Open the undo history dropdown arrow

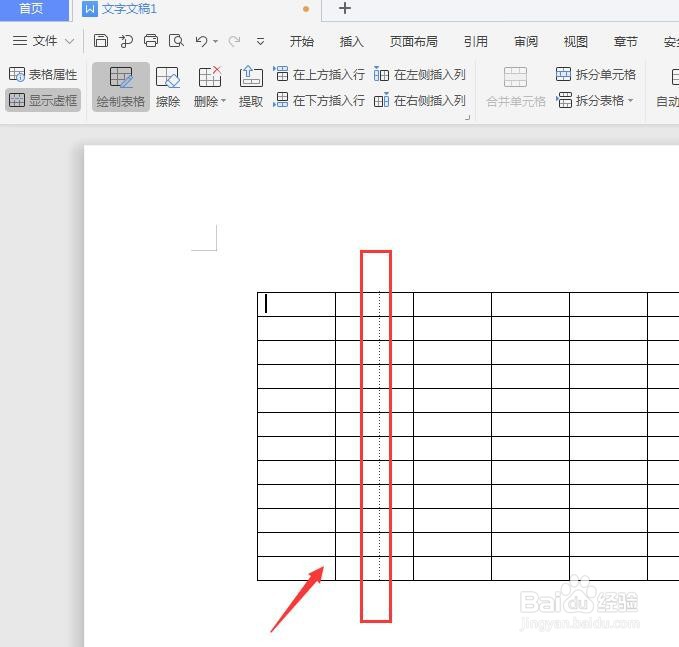click(215, 42)
